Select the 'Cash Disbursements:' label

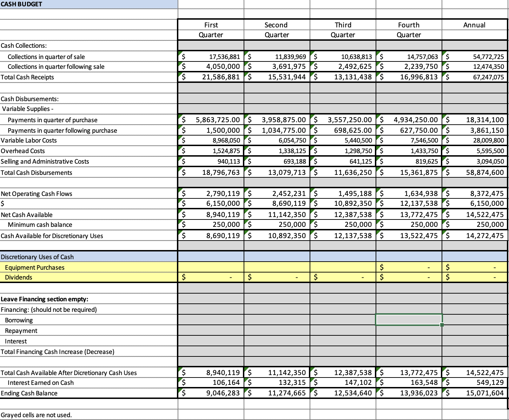(30, 99)
